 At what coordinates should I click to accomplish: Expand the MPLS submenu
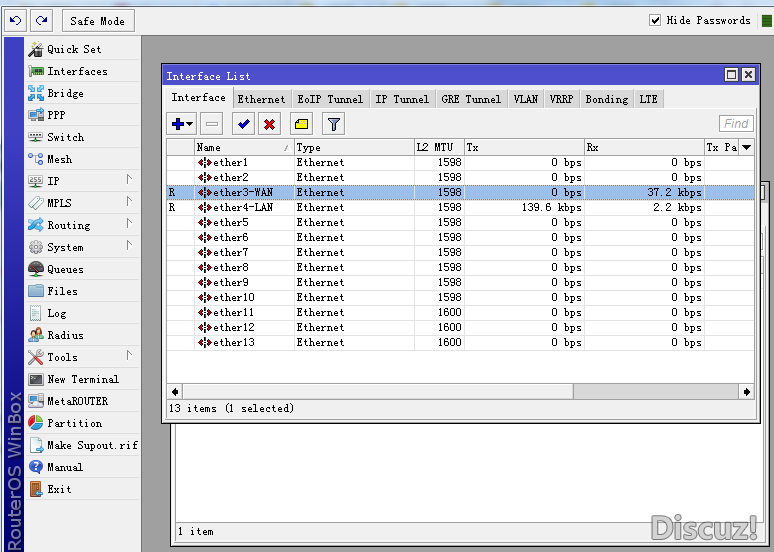[82, 203]
